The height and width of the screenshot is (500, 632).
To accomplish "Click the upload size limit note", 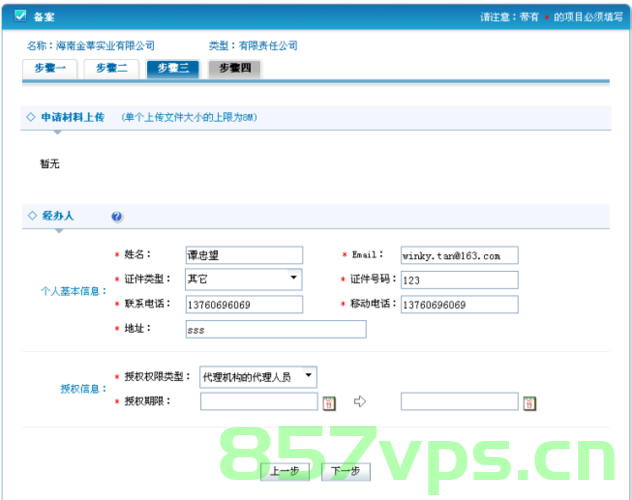I will click(189, 117).
